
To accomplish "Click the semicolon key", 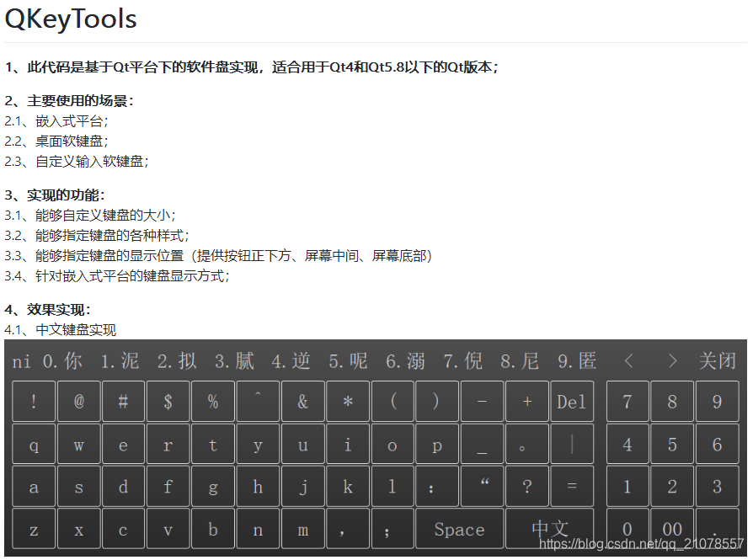I will click(x=393, y=528).
